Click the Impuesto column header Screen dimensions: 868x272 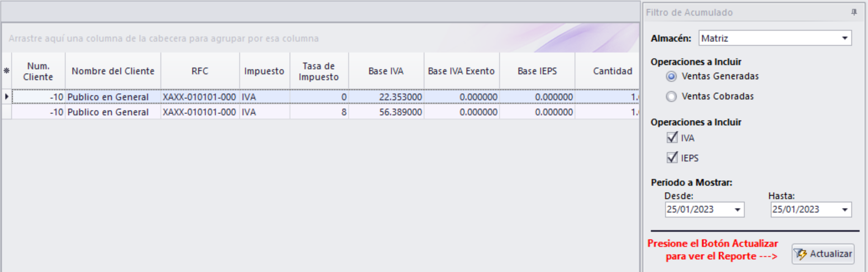[264, 71]
